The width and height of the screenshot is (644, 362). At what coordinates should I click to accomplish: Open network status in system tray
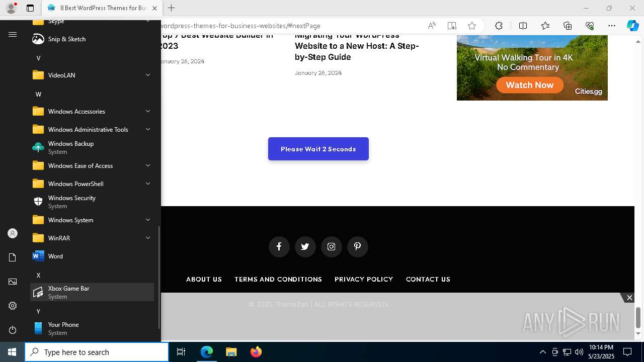point(567,352)
